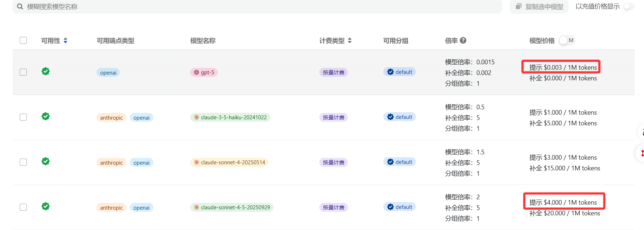Viewport: 644px width, 230px height.
Task: Sort by 可用性 column arrows
Action: 65,41
